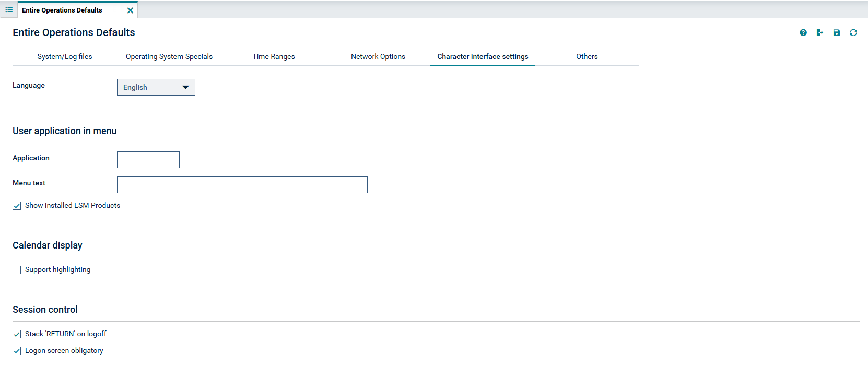Uncheck Stack 'RETURN' on logoff
The image size is (868, 366).
(17, 334)
